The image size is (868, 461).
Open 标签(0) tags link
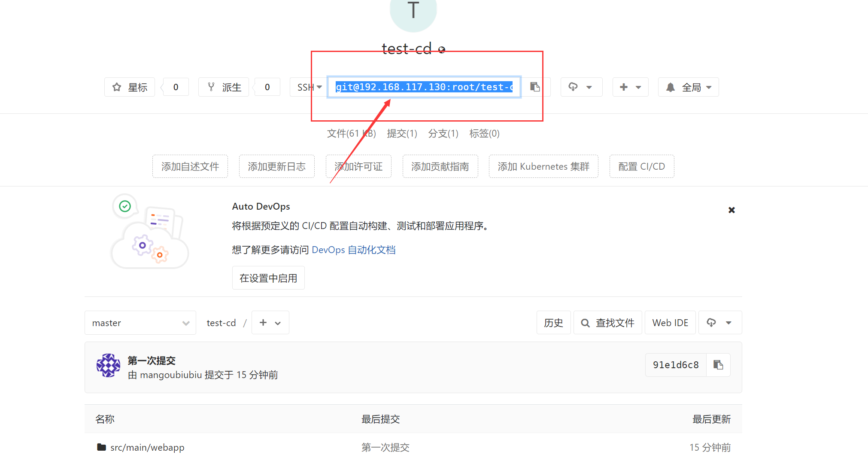point(484,134)
